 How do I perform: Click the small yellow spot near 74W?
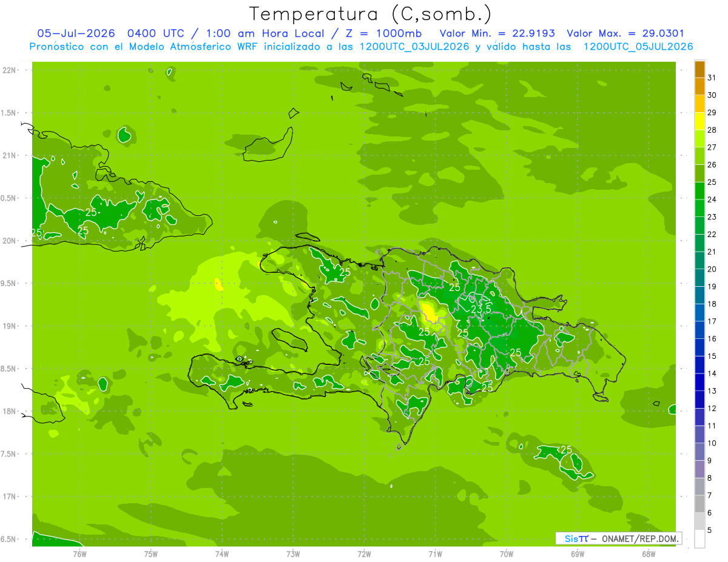[218, 284]
